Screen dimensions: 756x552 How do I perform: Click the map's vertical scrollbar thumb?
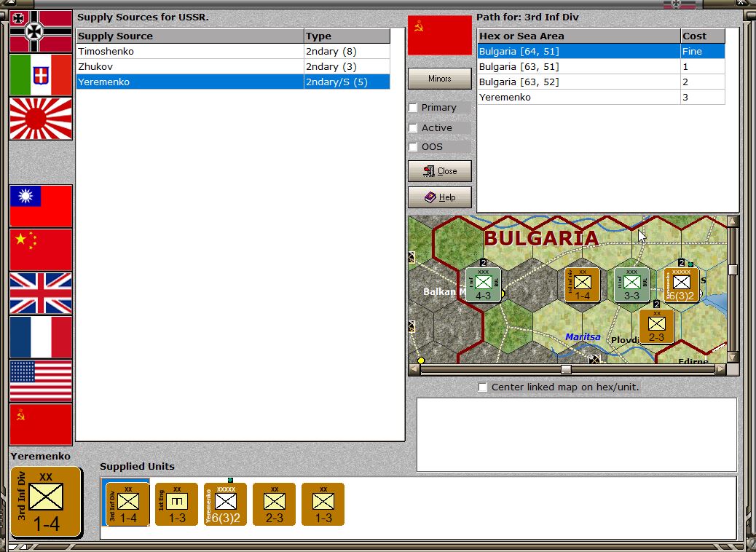[733, 269]
